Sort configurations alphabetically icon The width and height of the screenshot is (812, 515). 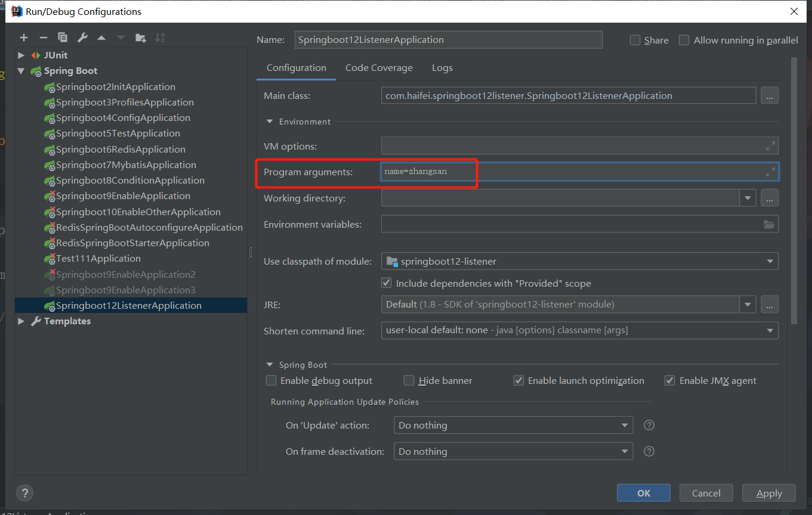160,38
